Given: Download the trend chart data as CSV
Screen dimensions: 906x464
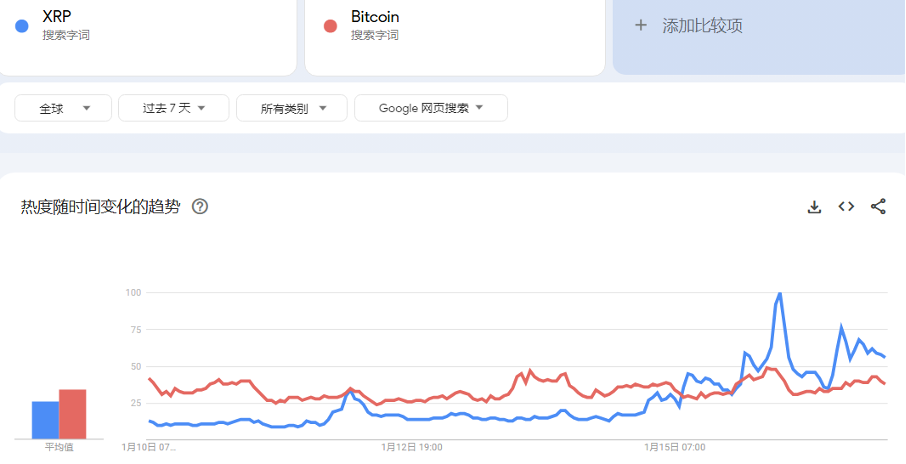Looking at the screenshot, I should pyautogui.click(x=814, y=207).
